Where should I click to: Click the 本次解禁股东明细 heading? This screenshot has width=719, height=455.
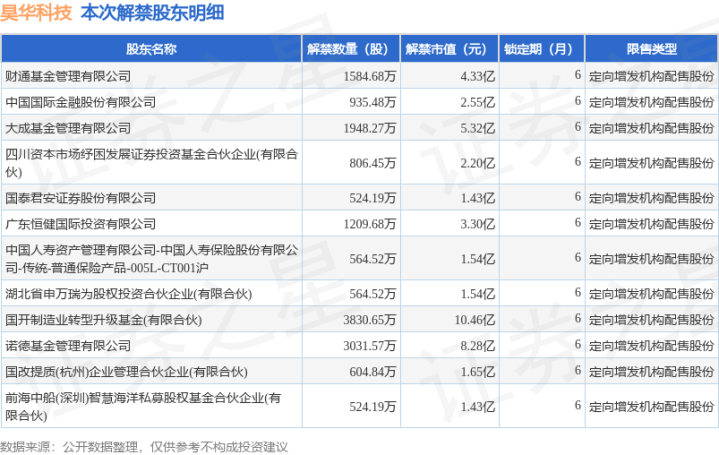[152, 12]
